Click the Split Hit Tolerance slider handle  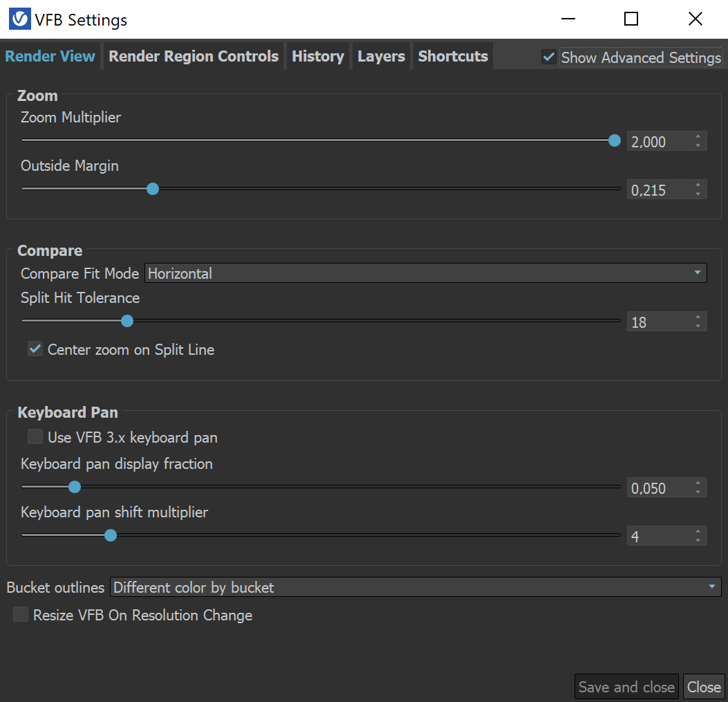tap(127, 321)
